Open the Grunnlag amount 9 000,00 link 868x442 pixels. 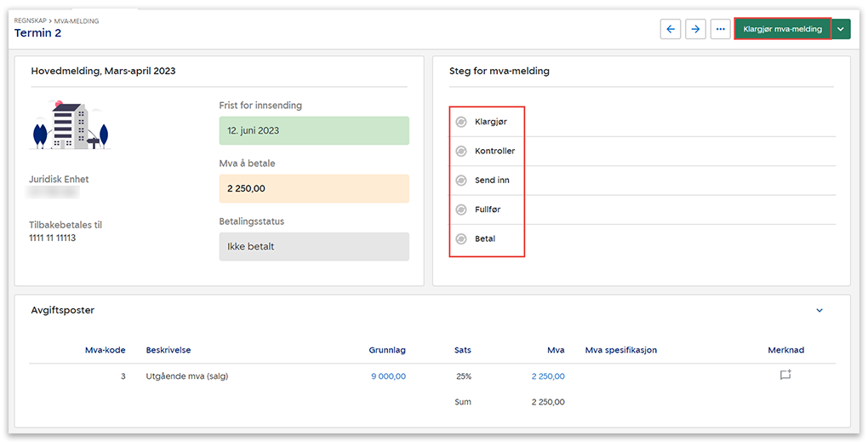pyautogui.click(x=388, y=376)
